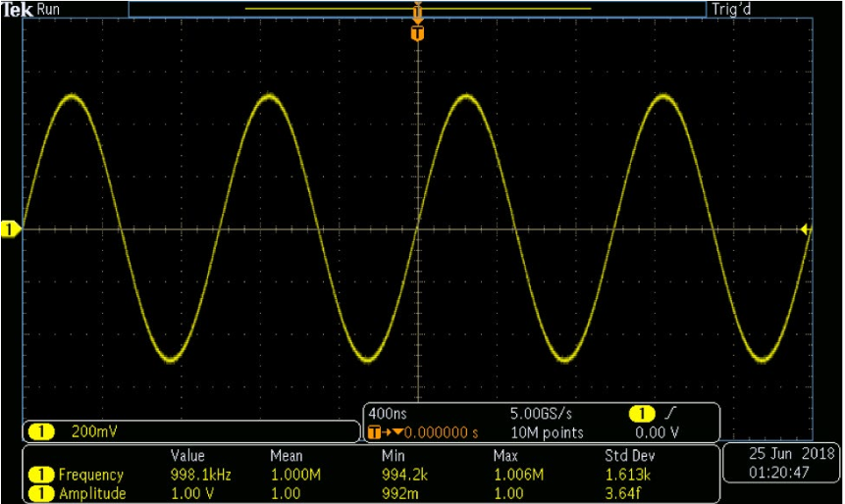
Task: Click the 0.00 V trigger level readout
Action: coord(657,432)
